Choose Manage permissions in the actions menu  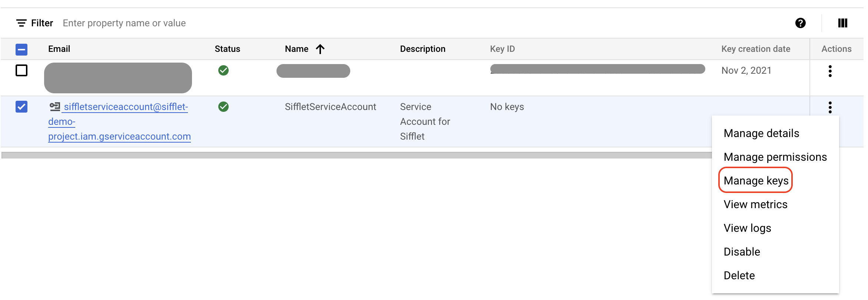[775, 157]
